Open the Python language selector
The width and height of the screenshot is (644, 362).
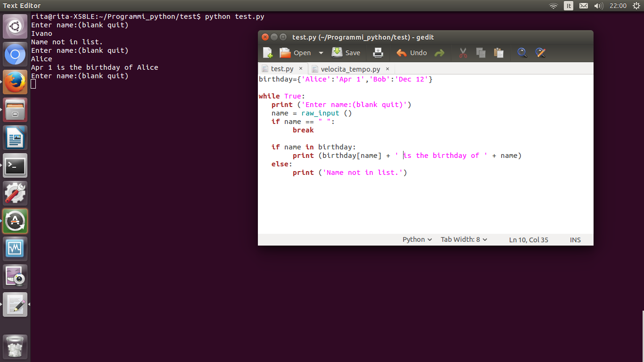[x=417, y=239]
